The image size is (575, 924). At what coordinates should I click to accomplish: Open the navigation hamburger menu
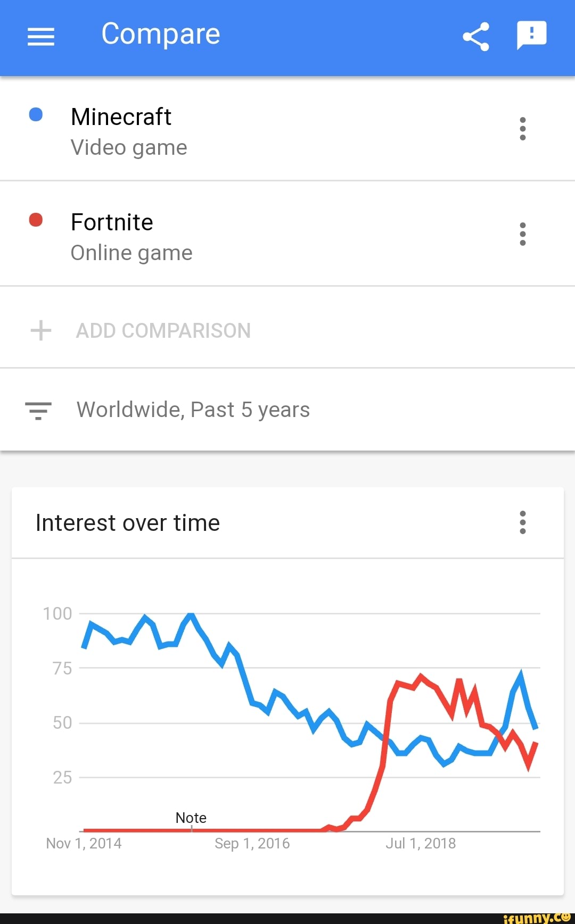40,36
